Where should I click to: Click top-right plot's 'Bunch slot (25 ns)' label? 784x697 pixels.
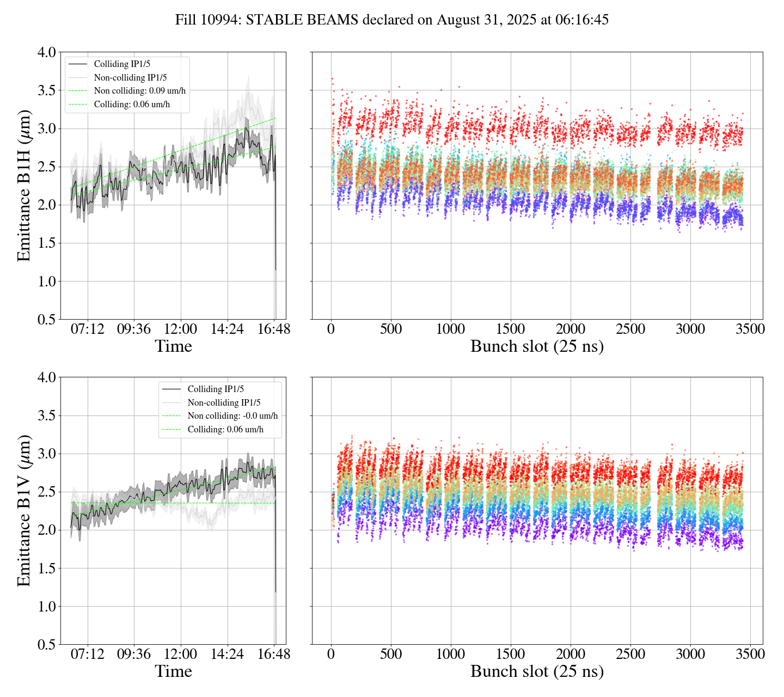(537, 346)
